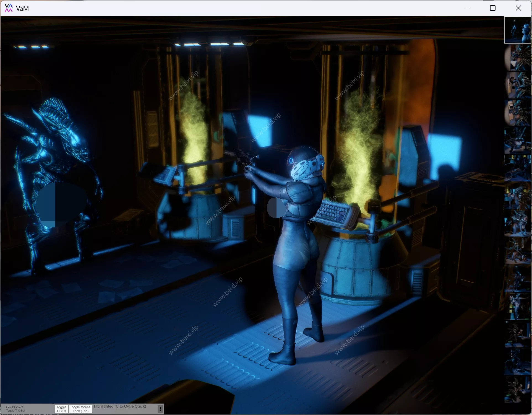Select the last thumbnail at the bottom

tap(518, 390)
